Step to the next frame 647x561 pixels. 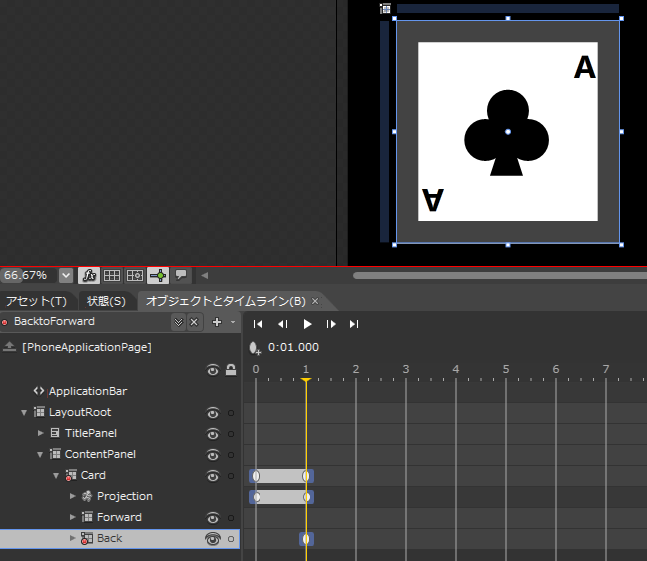[331, 324]
